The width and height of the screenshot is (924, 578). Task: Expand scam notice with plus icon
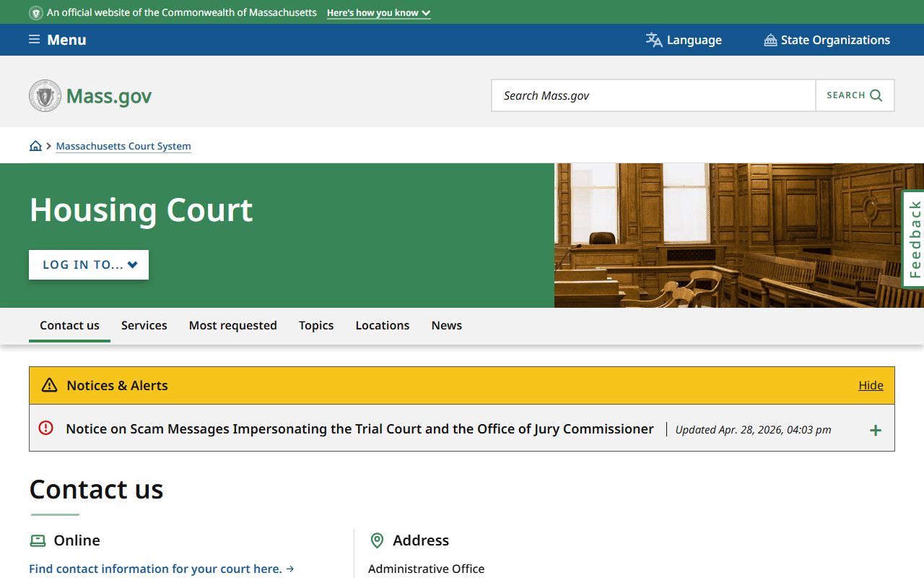coord(876,430)
